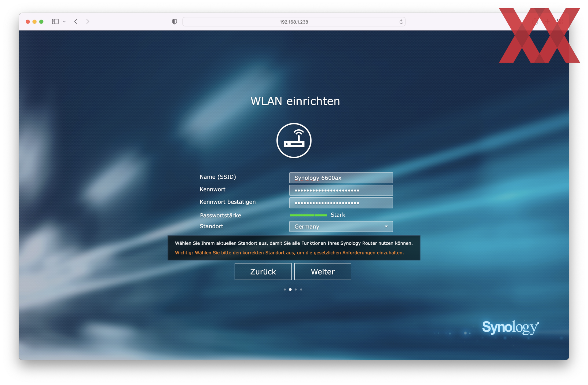Jump to third setup step dot

(296, 289)
